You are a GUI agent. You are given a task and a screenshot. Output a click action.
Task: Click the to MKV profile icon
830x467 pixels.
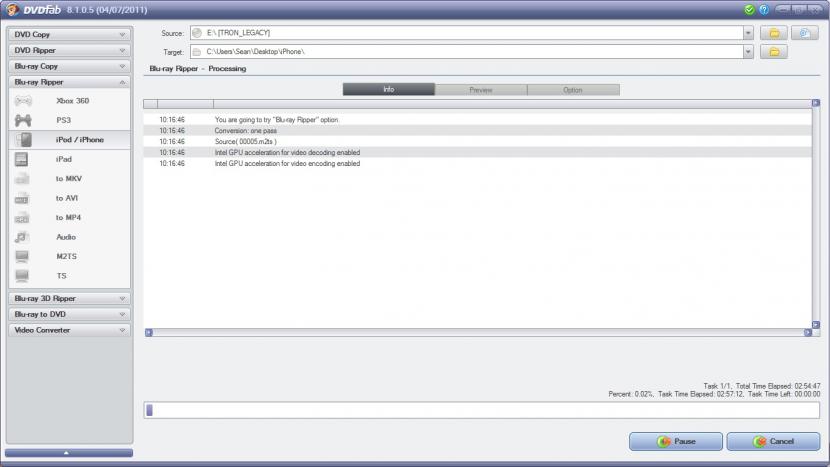[x=22, y=179]
